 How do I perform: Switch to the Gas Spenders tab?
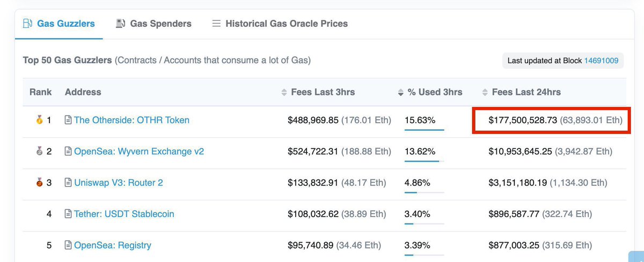(x=160, y=24)
